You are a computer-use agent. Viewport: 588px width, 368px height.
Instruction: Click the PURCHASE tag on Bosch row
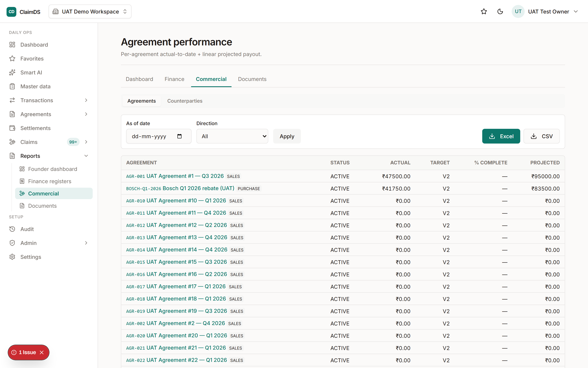(248, 189)
